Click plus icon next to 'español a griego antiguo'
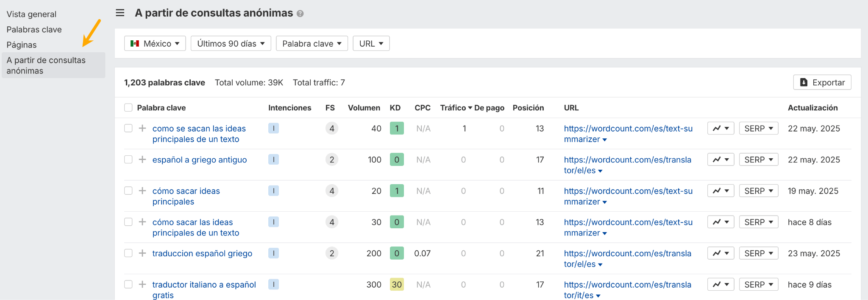Screen dimensions: 868x300 [x=142, y=160]
